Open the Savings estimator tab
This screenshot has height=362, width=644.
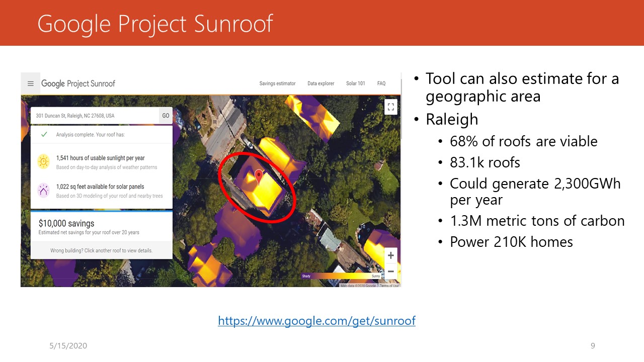(277, 83)
